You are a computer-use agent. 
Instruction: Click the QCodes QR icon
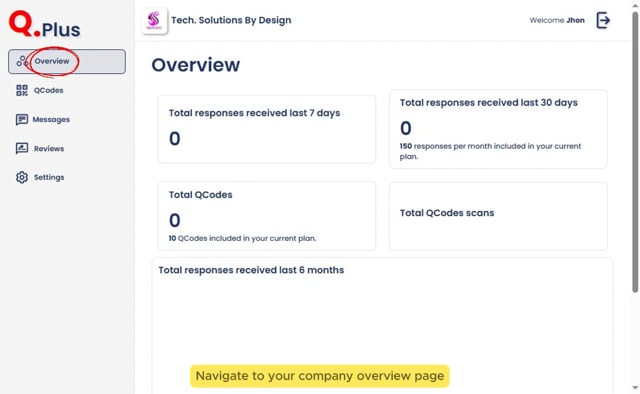tap(22, 90)
